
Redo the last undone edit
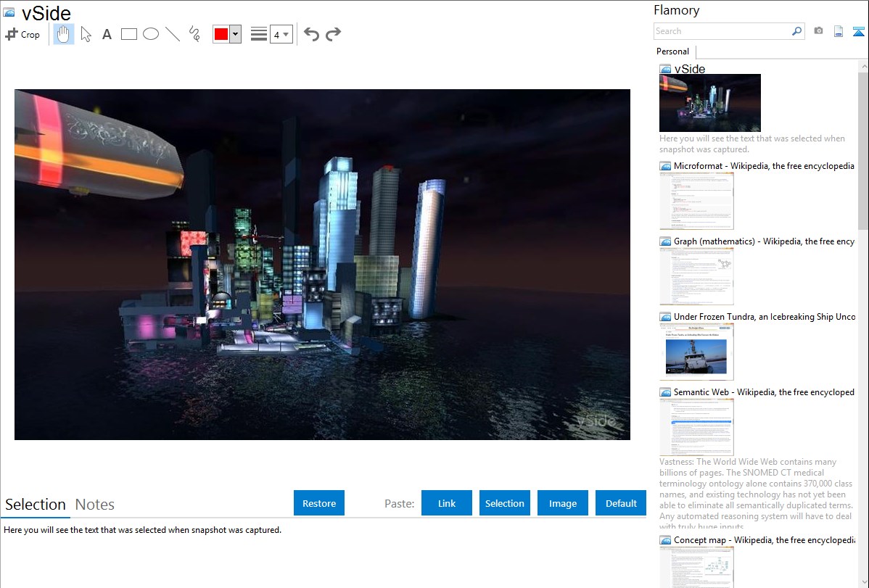333,34
